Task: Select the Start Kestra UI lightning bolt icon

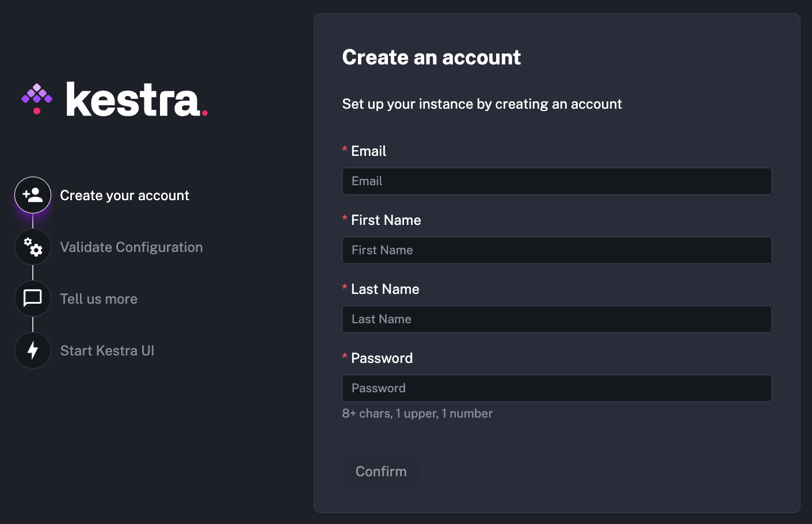Action: click(33, 350)
